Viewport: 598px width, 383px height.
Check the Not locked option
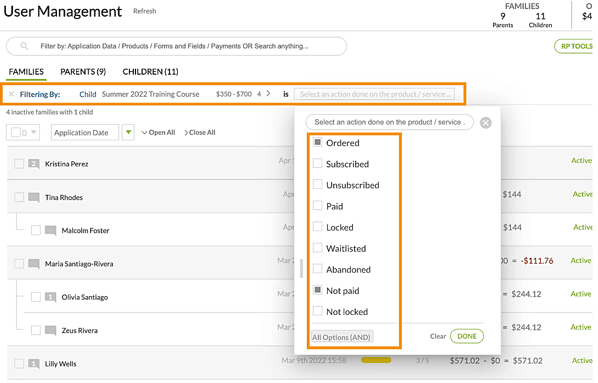pos(317,311)
